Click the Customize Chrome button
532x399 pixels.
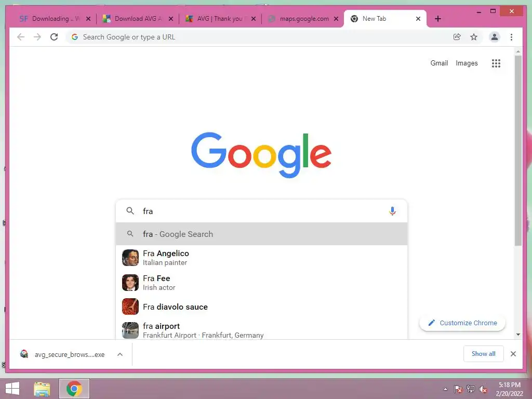462,323
